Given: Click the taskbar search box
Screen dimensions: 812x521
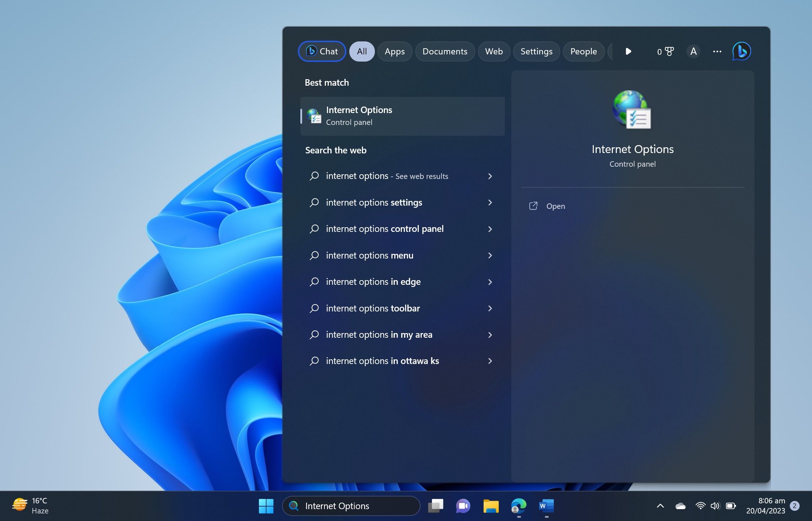Looking at the screenshot, I should pyautogui.click(x=351, y=506).
